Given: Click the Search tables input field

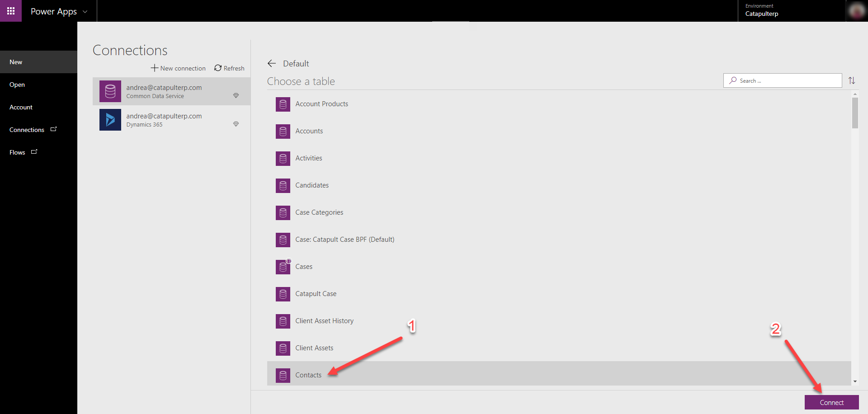Looking at the screenshot, I should [783, 80].
